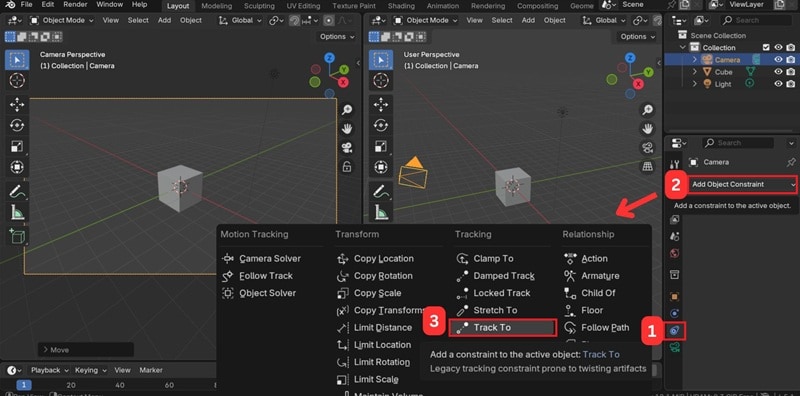
Task: Hide the Cube object using its eye icon
Action: click(x=779, y=71)
